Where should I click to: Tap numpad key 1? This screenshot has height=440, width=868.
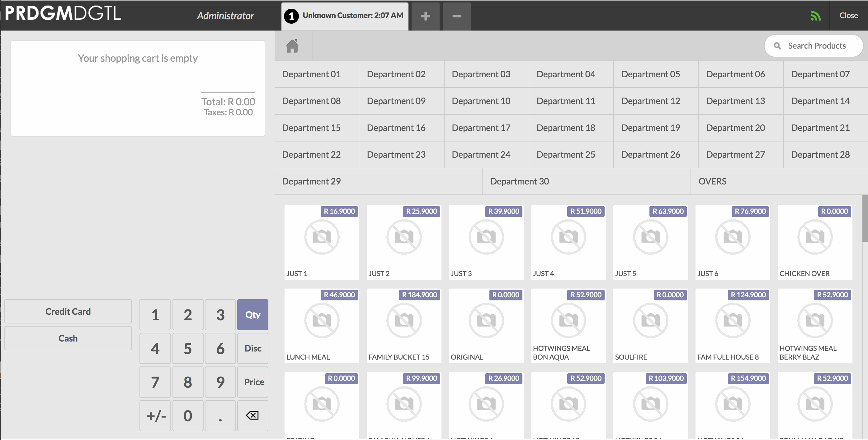click(155, 314)
